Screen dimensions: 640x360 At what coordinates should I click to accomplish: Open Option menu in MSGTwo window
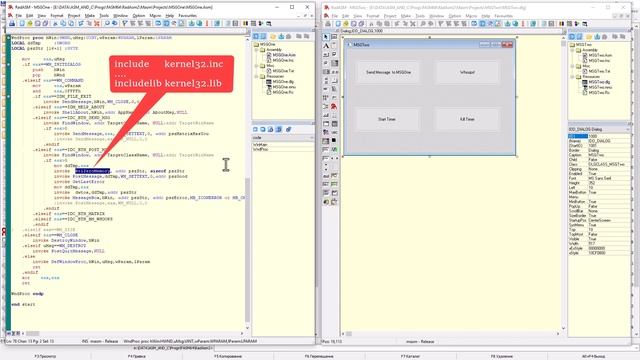point(454,16)
